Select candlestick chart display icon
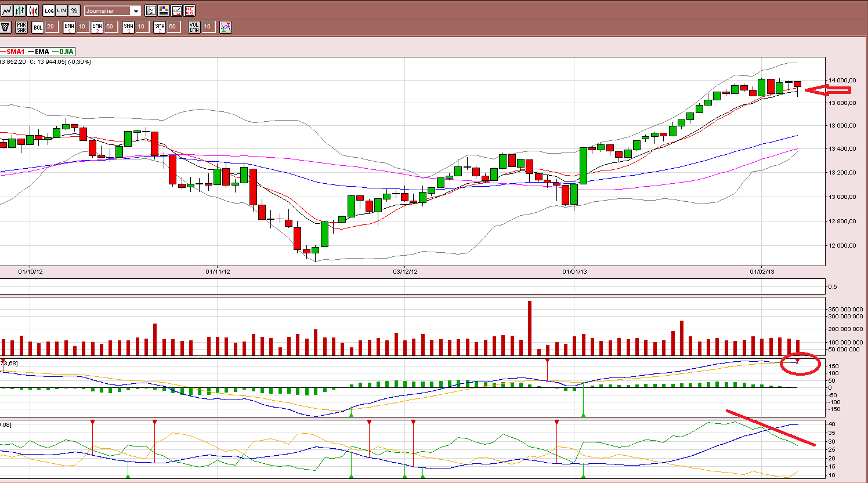The image size is (868, 483). [32, 10]
